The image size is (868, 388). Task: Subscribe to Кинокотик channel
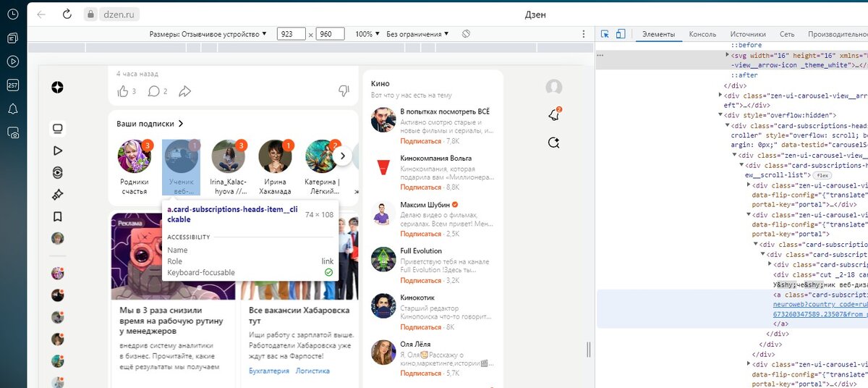click(420, 327)
